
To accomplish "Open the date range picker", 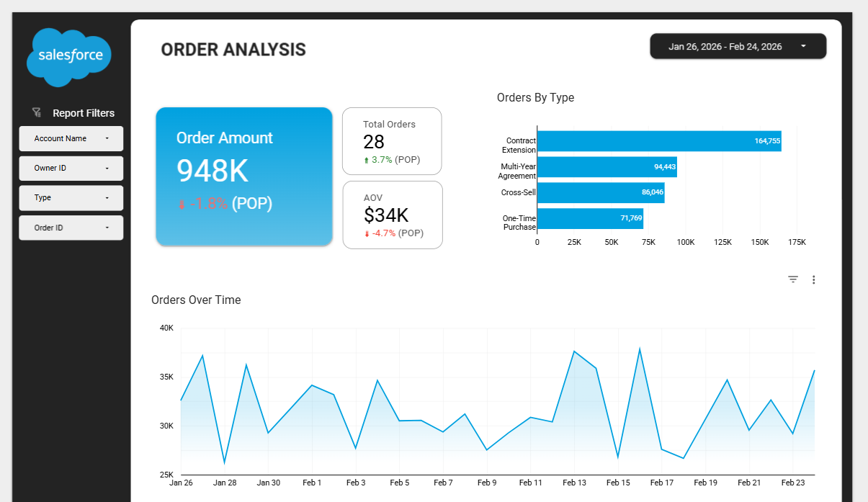I will pyautogui.click(x=738, y=46).
